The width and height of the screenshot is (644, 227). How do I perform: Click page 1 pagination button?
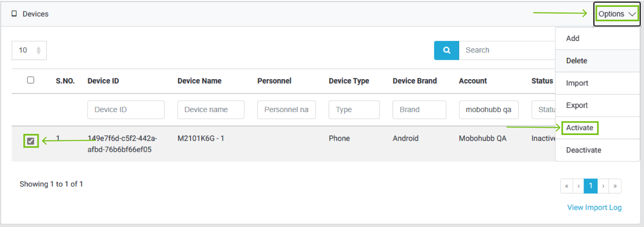(x=590, y=186)
